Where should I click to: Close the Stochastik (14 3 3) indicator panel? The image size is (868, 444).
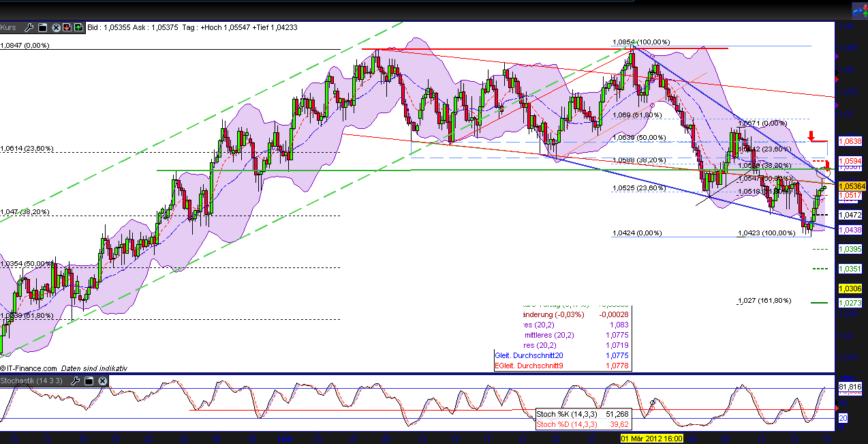click(102, 381)
